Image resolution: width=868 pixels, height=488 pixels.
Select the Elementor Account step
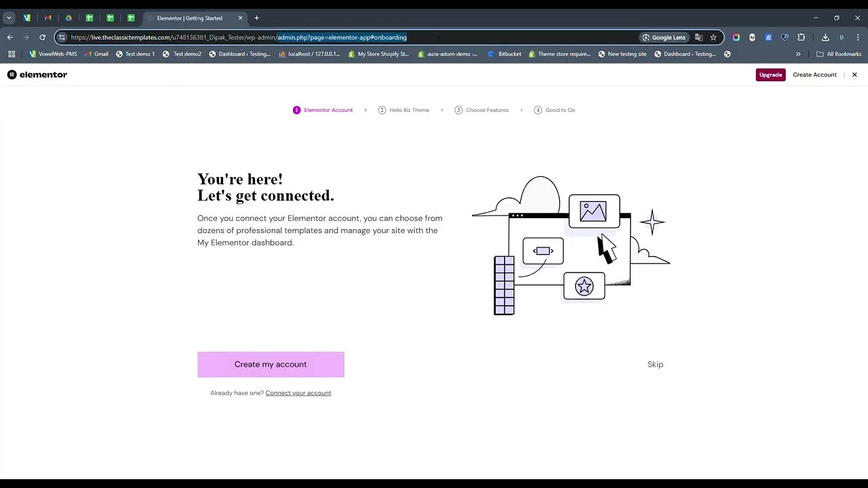coord(323,110)
